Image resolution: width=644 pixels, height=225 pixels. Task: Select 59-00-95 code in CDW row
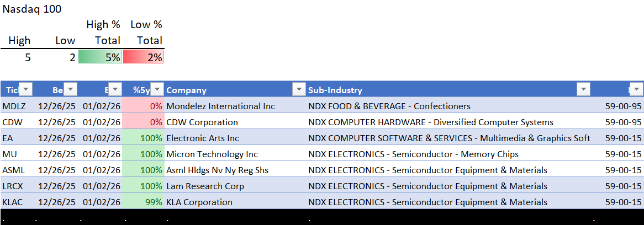point(623,122)
